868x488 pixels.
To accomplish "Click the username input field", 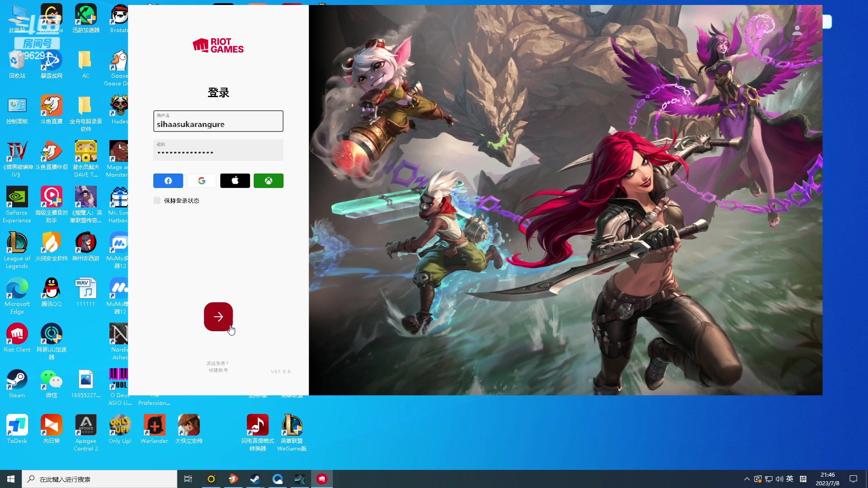I will pos(218,122).
